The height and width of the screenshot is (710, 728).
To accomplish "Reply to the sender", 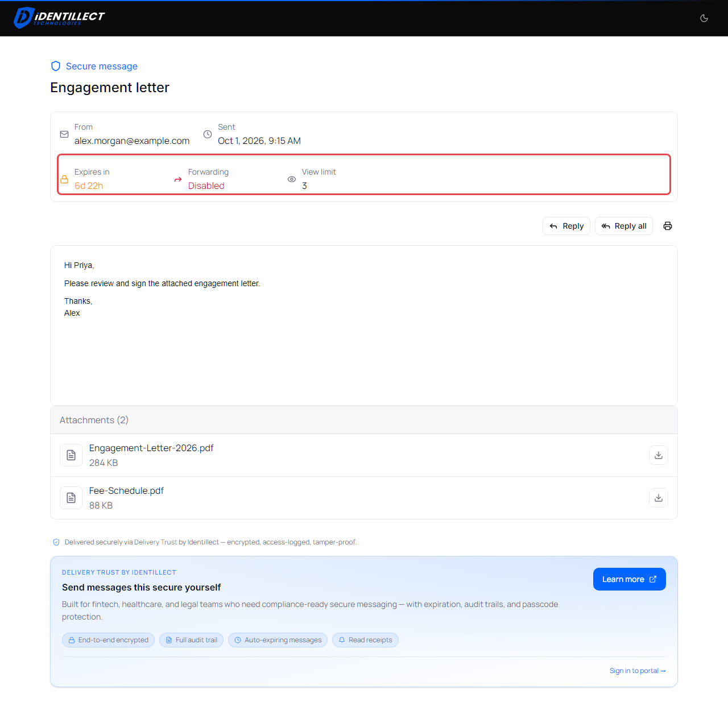I will [566, 226].
